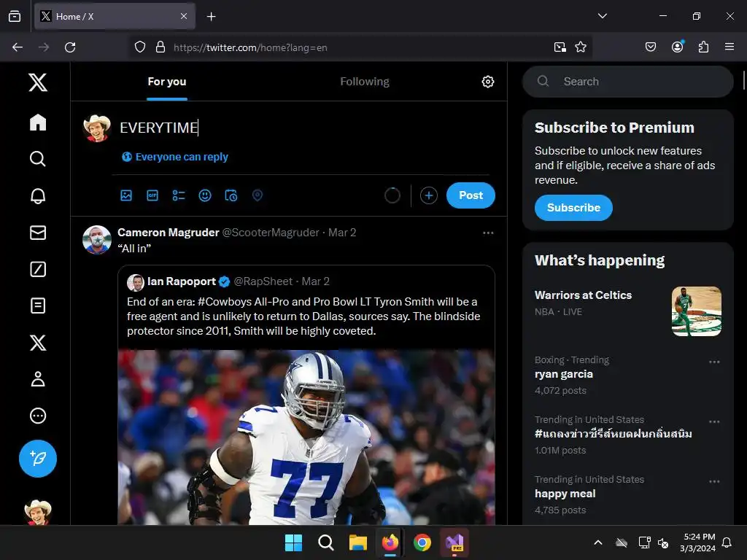747x560 pixels.
Task: Add a GIF to the post
Action: (x=152, y=195)
